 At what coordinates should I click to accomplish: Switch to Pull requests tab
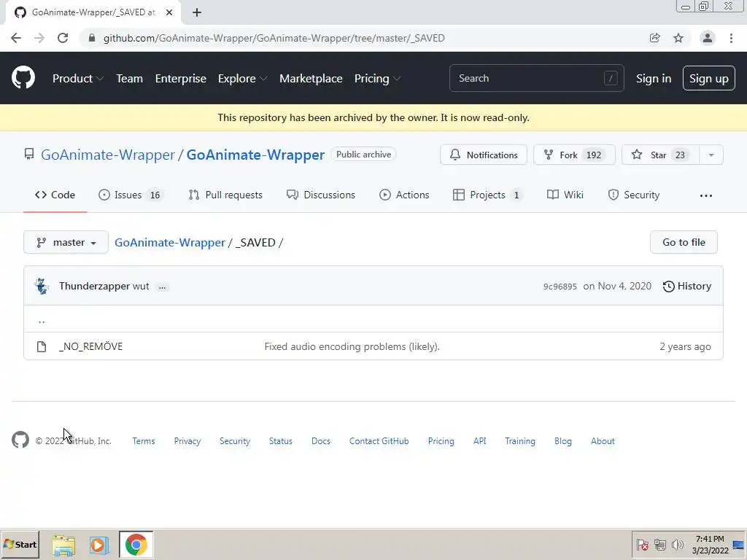pyautogui.click(x=225, y=195)
